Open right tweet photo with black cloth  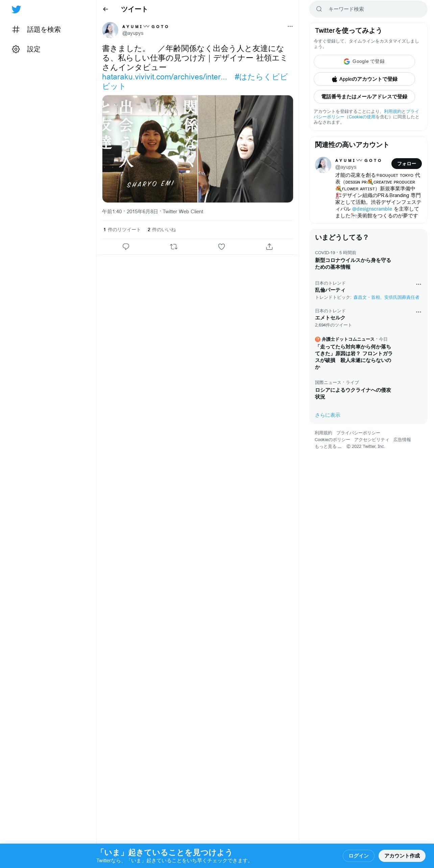246,149
